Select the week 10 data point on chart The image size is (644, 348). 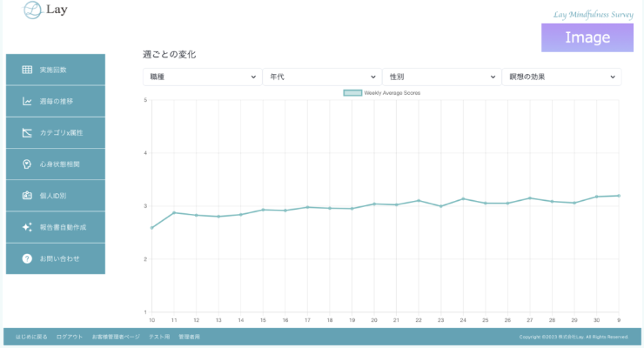(x=152, y=228)
